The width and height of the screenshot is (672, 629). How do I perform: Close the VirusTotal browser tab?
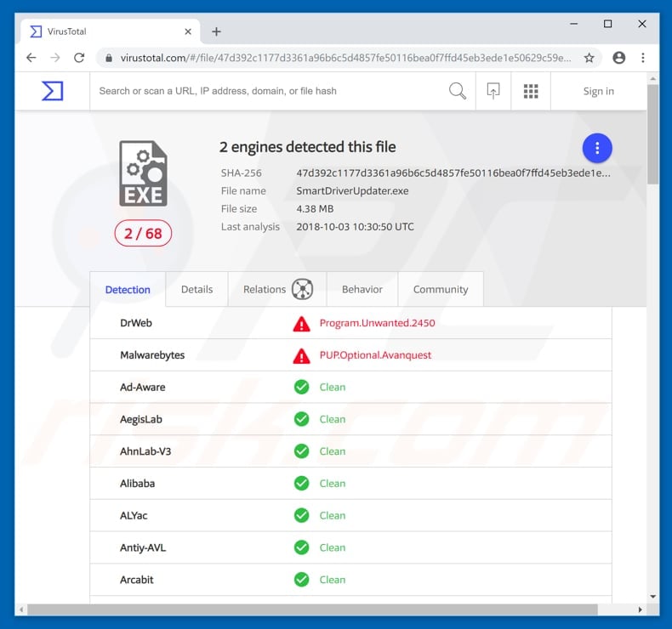[x=188, y=31]
